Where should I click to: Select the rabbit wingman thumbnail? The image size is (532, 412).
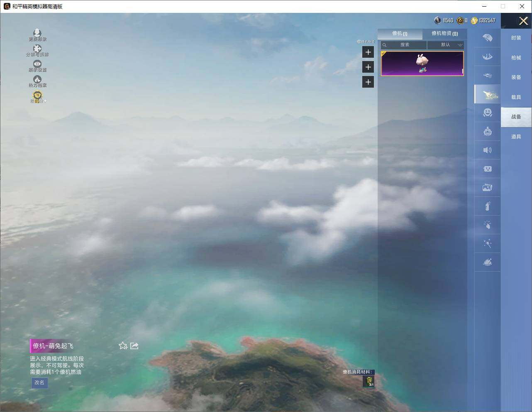[422, 64]
